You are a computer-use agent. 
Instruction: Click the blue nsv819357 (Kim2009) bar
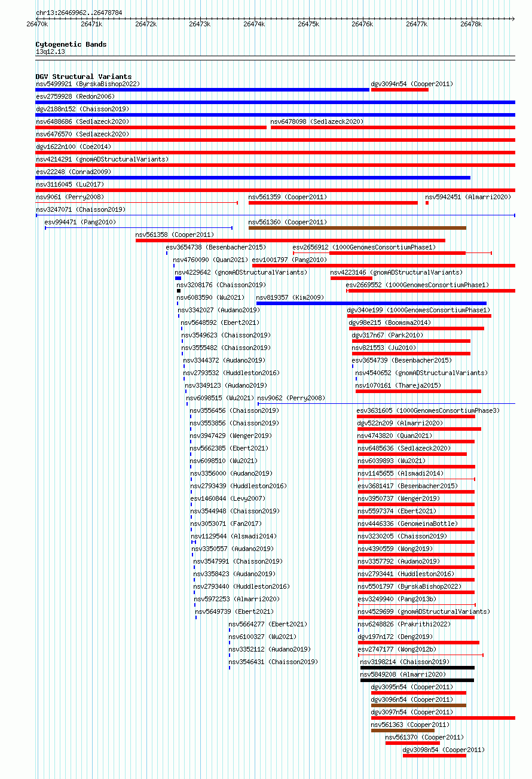371,303
